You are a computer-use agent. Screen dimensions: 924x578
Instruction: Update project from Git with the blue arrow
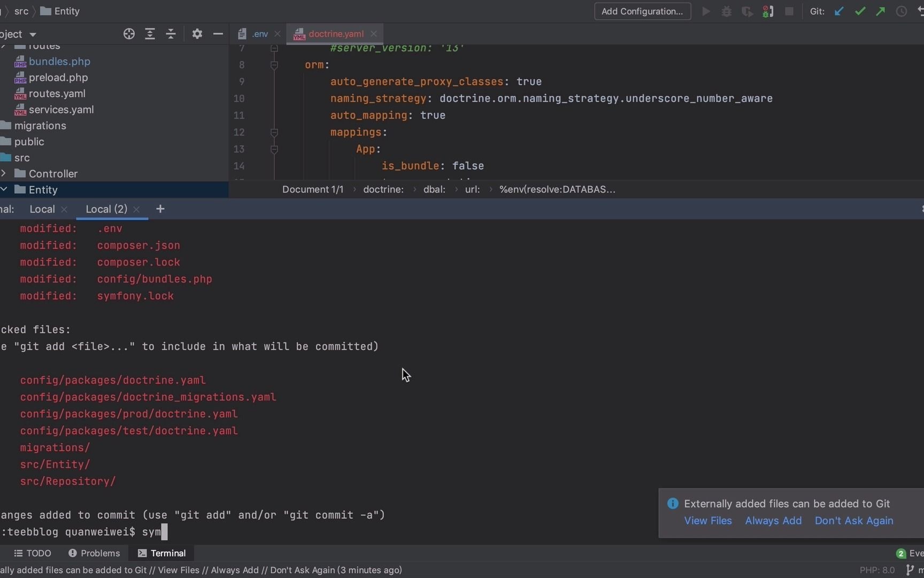coord(838,11)
